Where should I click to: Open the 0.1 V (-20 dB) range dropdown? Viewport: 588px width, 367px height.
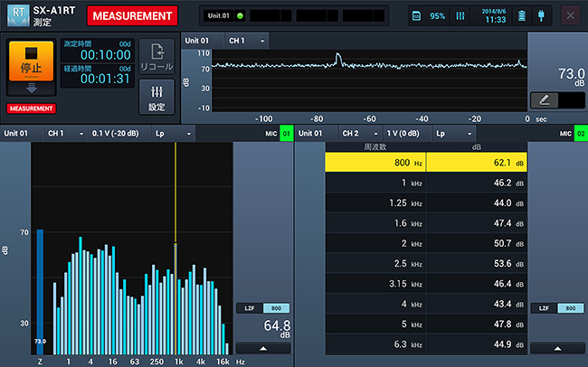(118, 134)
